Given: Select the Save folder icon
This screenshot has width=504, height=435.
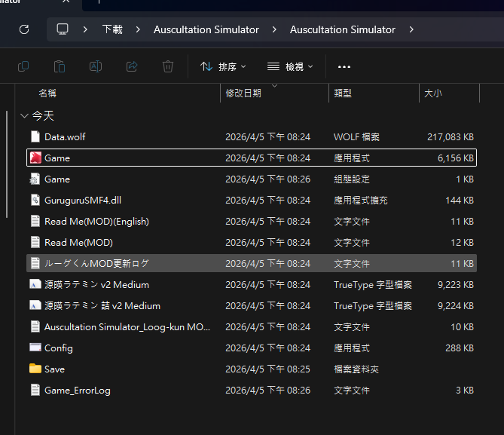Looking at the screenshot, I should (x=35, y=369).
